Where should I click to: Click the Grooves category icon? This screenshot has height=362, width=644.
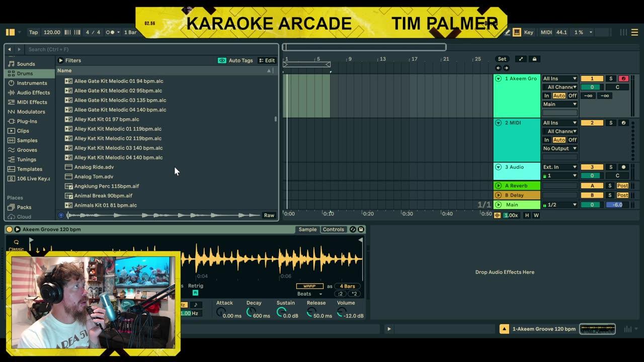coord(12,150)
